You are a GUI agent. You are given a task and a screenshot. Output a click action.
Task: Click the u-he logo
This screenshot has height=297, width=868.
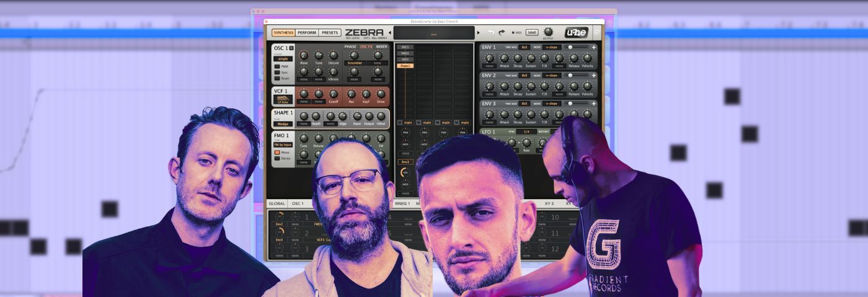576,32
